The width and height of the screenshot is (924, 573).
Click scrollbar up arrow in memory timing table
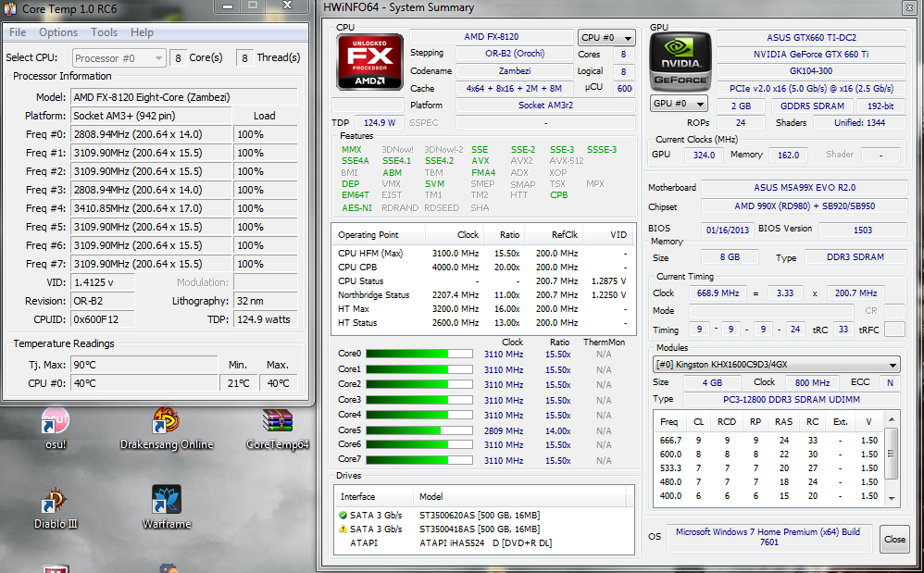coord(892,419)
